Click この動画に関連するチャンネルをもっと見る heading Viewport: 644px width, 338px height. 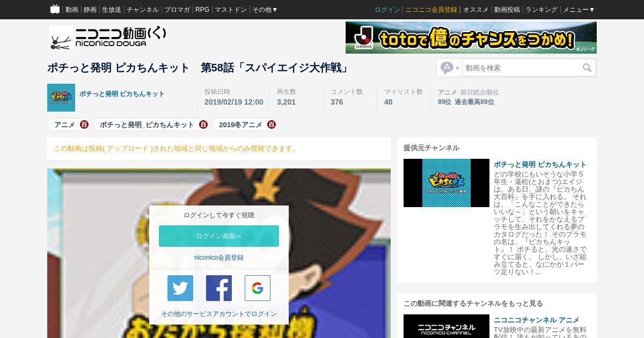pos(473,303)
